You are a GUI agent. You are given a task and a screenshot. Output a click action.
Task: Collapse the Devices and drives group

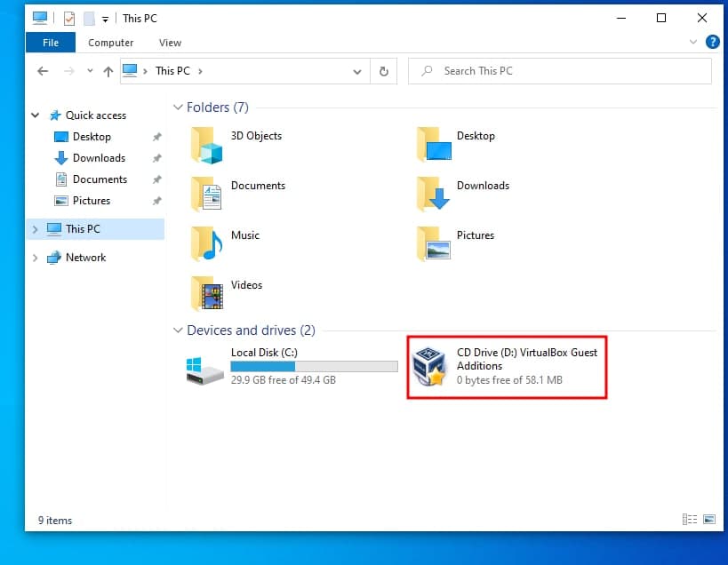point(178,330)
